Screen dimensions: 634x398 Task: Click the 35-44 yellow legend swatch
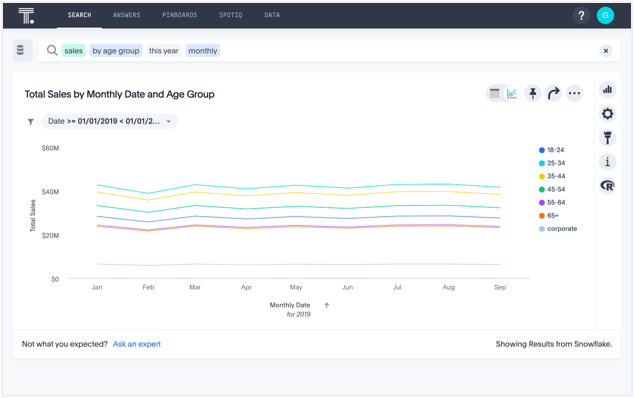[x=542, y=176]
